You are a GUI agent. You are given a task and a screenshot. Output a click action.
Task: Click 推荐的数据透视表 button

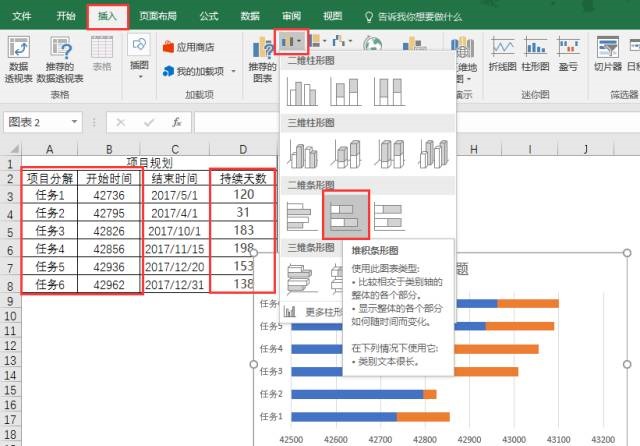[59, 59]
